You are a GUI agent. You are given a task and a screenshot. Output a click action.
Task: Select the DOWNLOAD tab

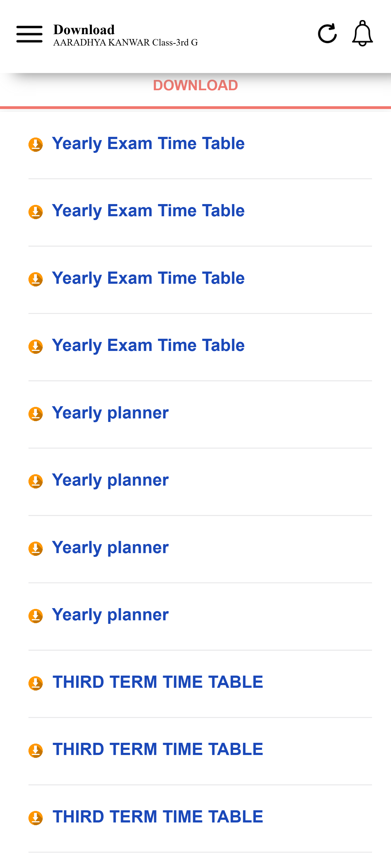click(x=195, y=86)
